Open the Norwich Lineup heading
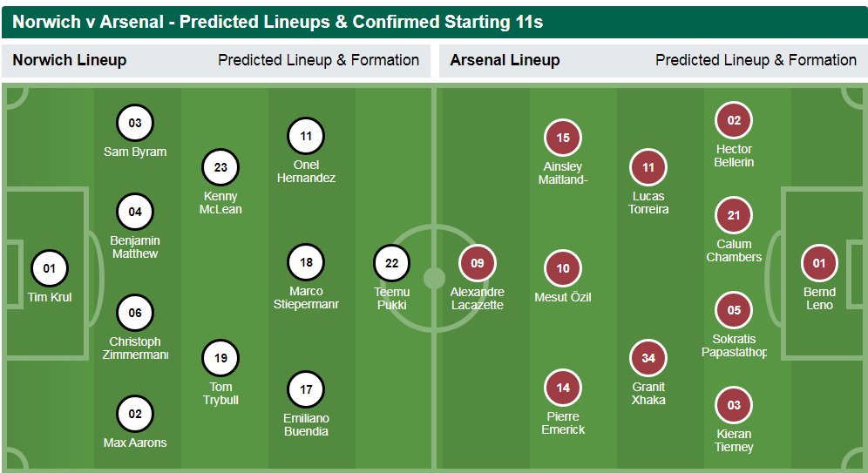This screenshot has width=868, height=473. [x=70, y=60]
